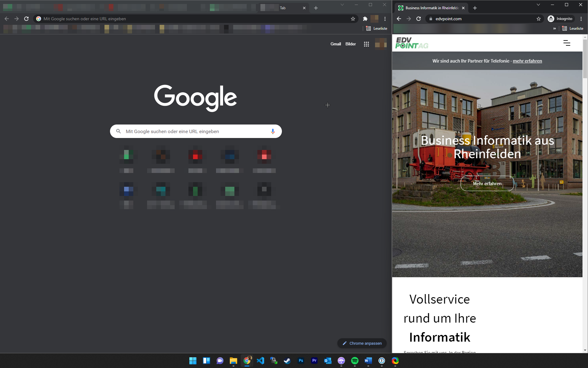The height and width of the screenshot is (368, 588).
Task: Open the Leseliste in the incognito window
Action: (573, 29)
